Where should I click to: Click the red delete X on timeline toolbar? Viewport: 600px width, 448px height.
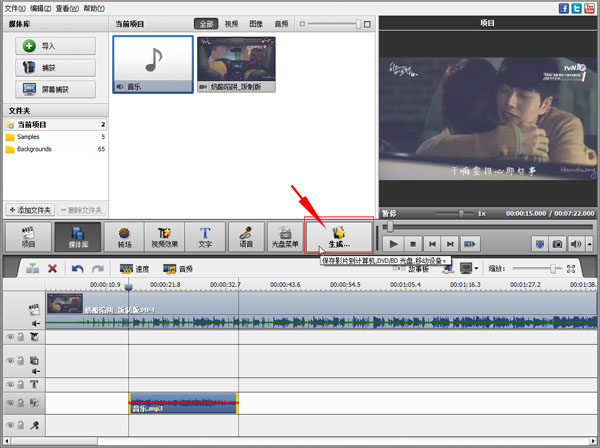(x=52, y=269)
